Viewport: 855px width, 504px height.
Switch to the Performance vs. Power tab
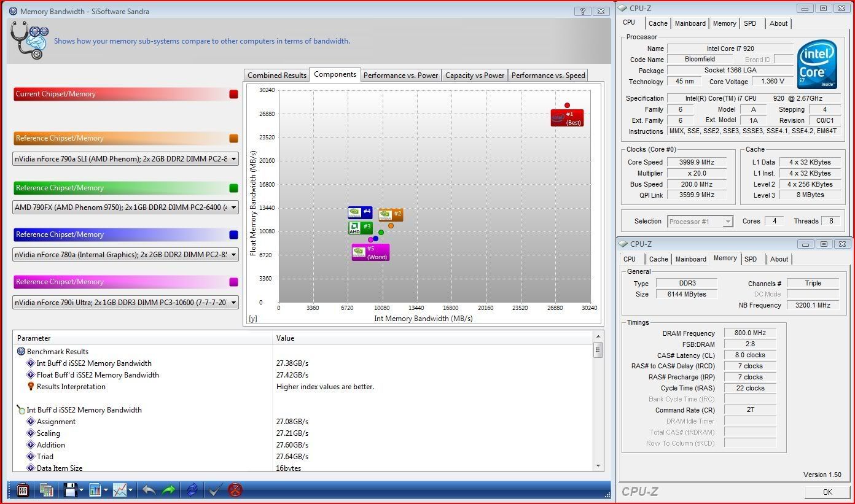click(x=400, y=76)
